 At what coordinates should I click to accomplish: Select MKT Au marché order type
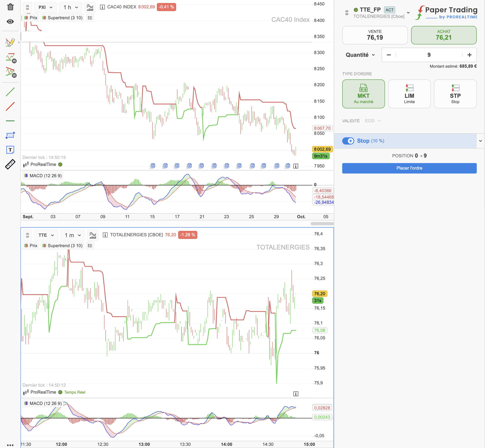coord(363,94)
